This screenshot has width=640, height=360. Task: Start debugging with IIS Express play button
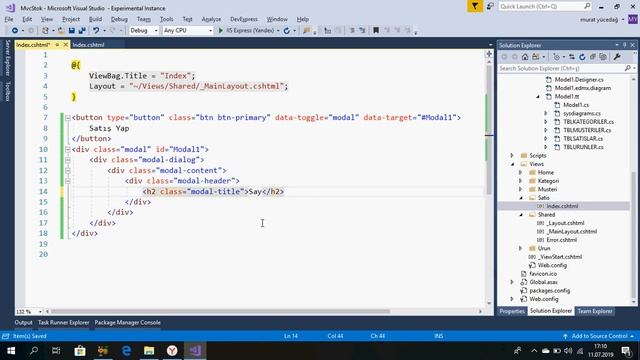(221, 31)
